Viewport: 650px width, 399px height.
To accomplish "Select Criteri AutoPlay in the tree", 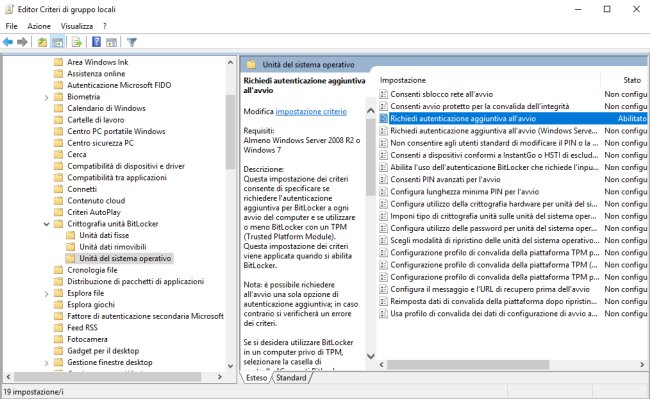I will click(x=94, y=212).
